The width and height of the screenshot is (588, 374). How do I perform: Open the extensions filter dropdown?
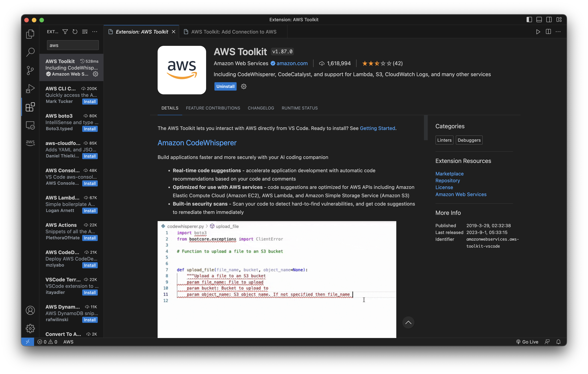pyautogui.click(x=65, y=31)
